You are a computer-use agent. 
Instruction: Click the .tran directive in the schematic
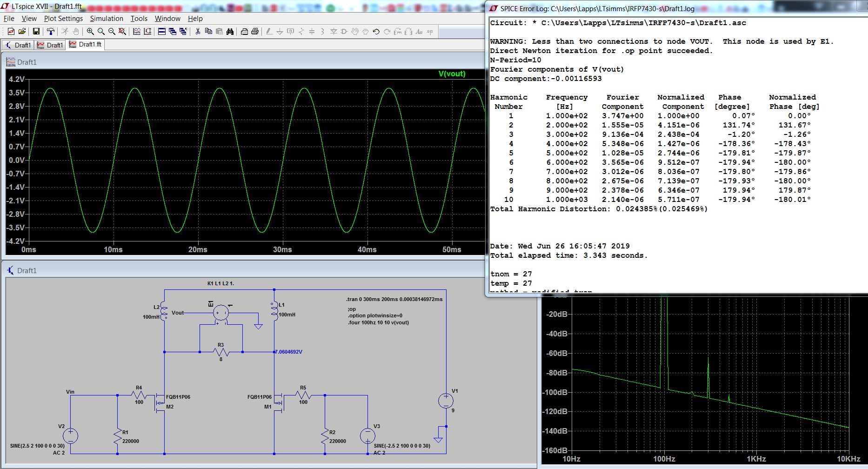394,299
